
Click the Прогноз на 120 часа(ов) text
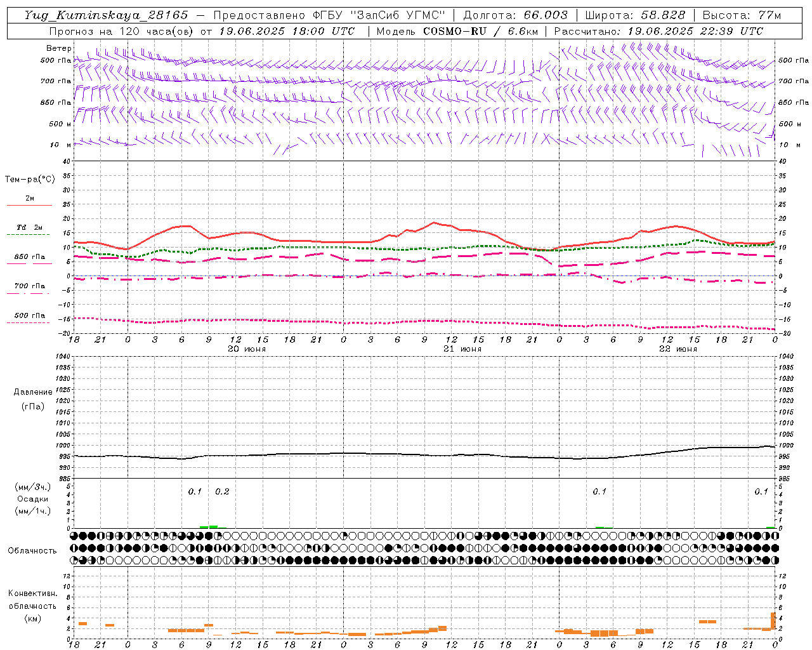click(x=122, y=31)
